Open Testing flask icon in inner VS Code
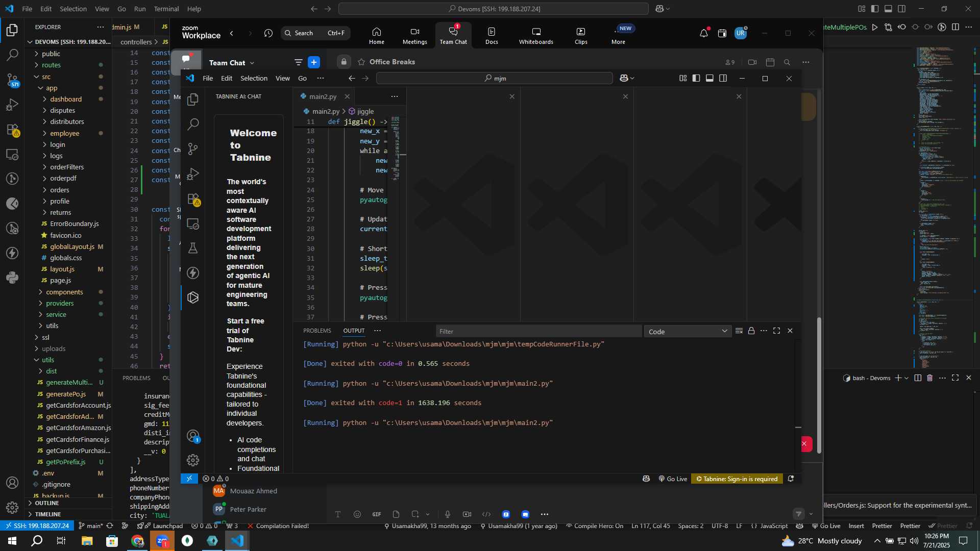This screenshot has width=980, height=551. click(193, 248)
